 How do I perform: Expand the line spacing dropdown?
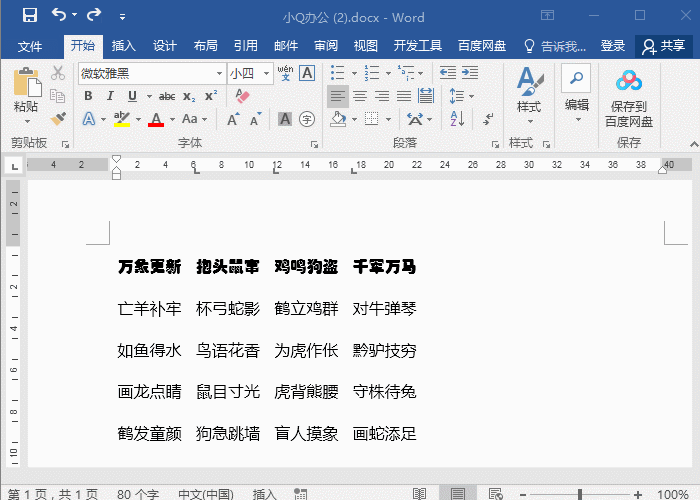(470, 96)
